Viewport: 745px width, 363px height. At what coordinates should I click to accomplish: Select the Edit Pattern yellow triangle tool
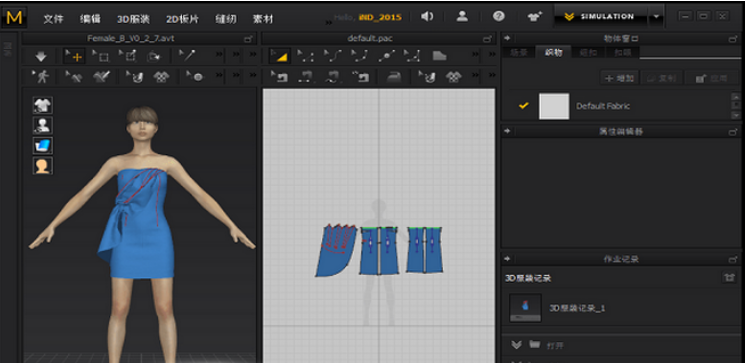click(280, 57)
